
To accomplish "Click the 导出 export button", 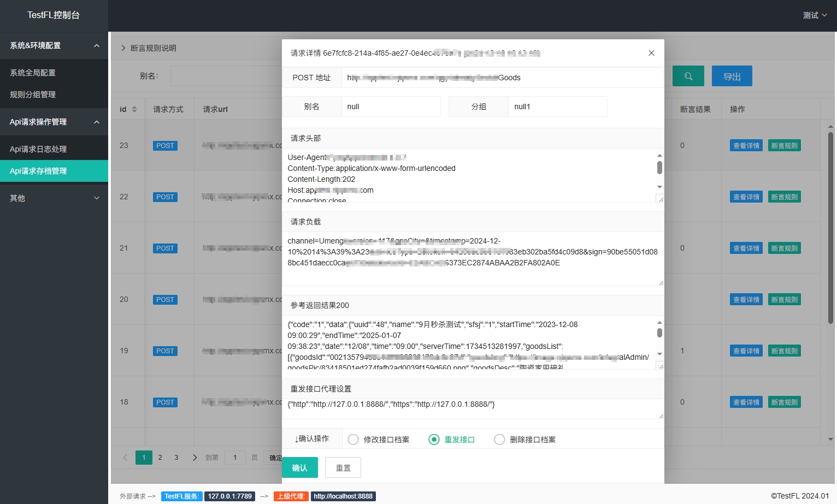I will coord(732,76).
